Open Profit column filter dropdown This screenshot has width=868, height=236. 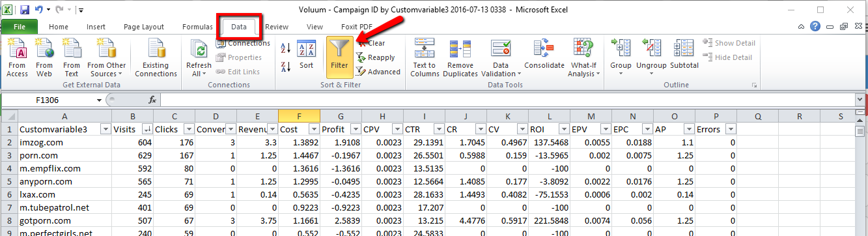pyautogui.click(x=356, y=129)
